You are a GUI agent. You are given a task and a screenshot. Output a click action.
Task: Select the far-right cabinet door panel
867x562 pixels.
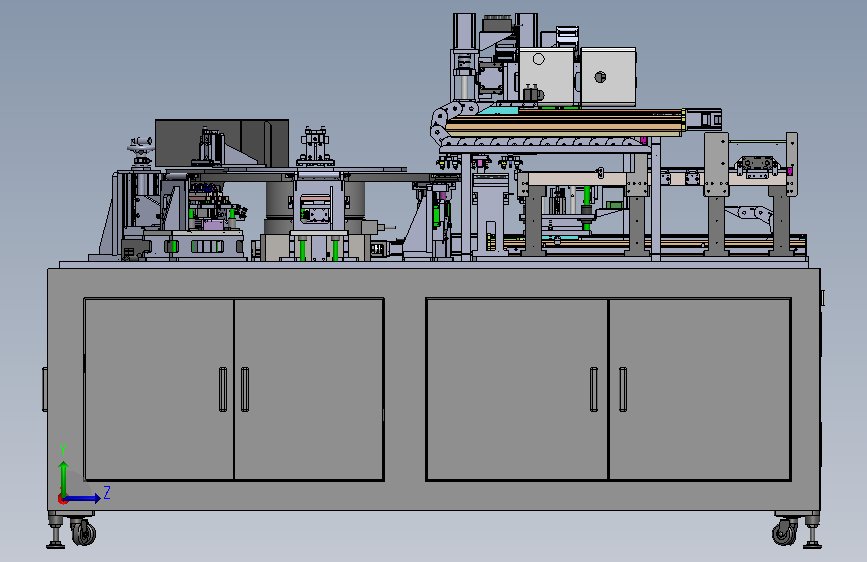(699, 389)
